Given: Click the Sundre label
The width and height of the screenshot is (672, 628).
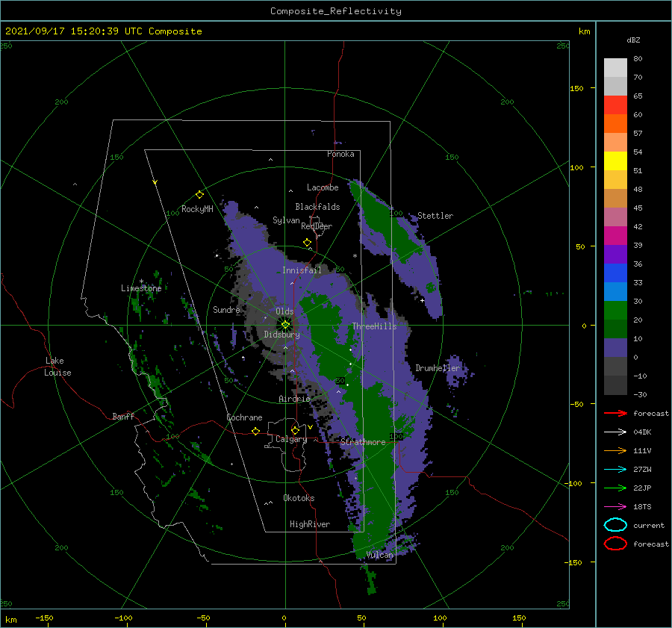Looking at the screenshot, I should click(226, 309).
